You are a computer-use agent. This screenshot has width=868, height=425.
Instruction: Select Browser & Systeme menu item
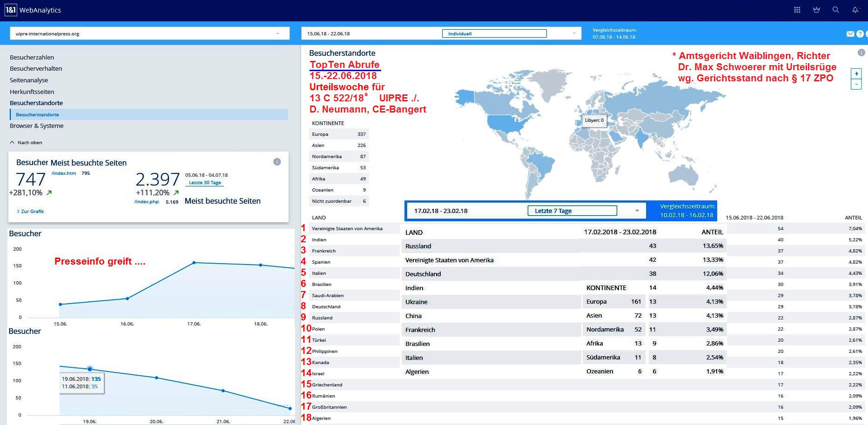[36, 126]
